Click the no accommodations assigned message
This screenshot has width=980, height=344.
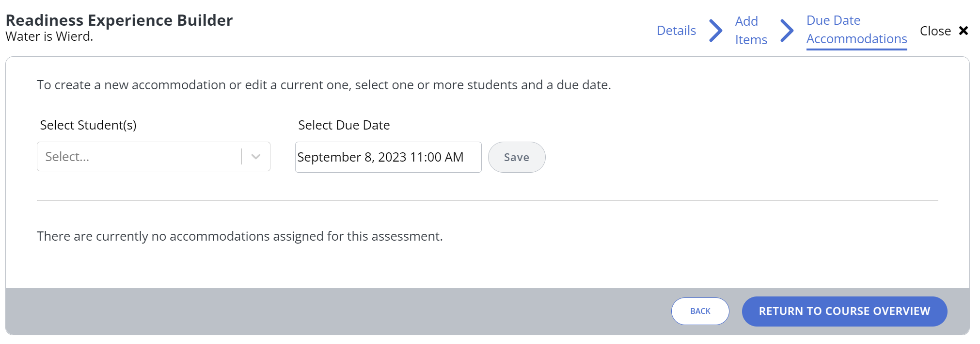(x=240, y=236)
